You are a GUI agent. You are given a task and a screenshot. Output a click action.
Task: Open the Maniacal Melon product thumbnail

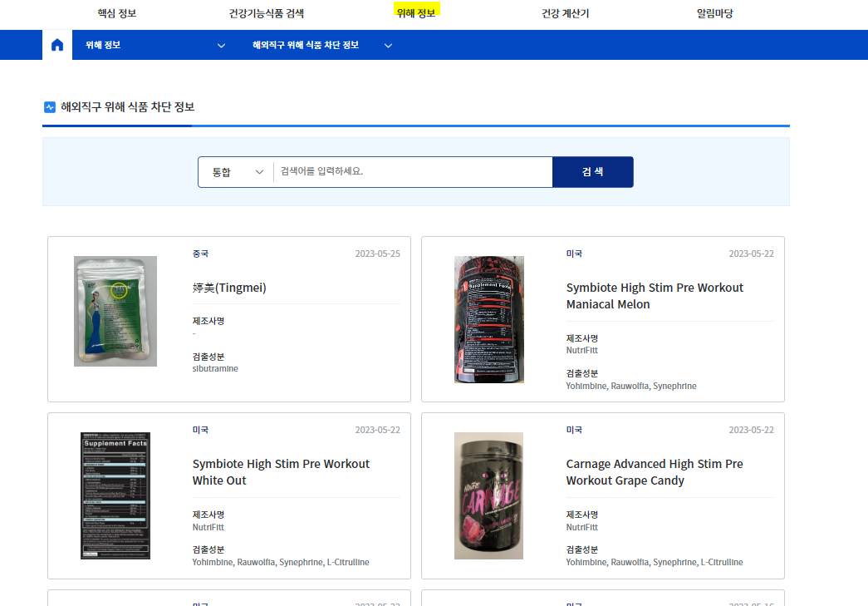(488, 319)
